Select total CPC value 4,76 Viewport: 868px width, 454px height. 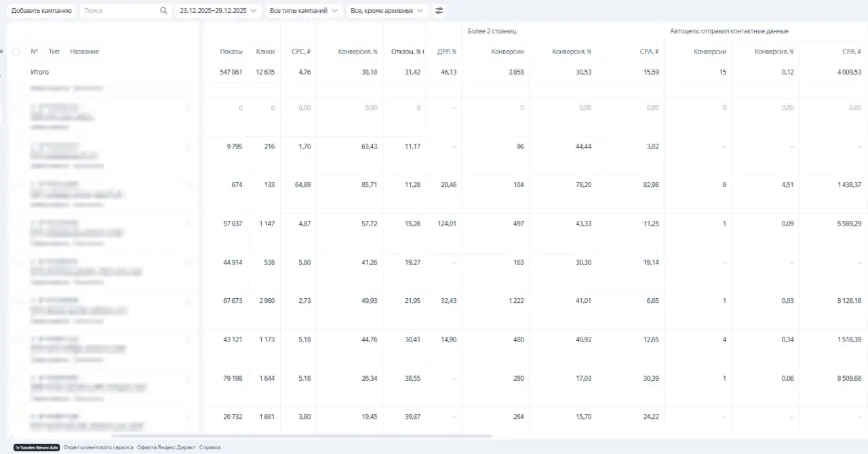[x=304, y=72]
